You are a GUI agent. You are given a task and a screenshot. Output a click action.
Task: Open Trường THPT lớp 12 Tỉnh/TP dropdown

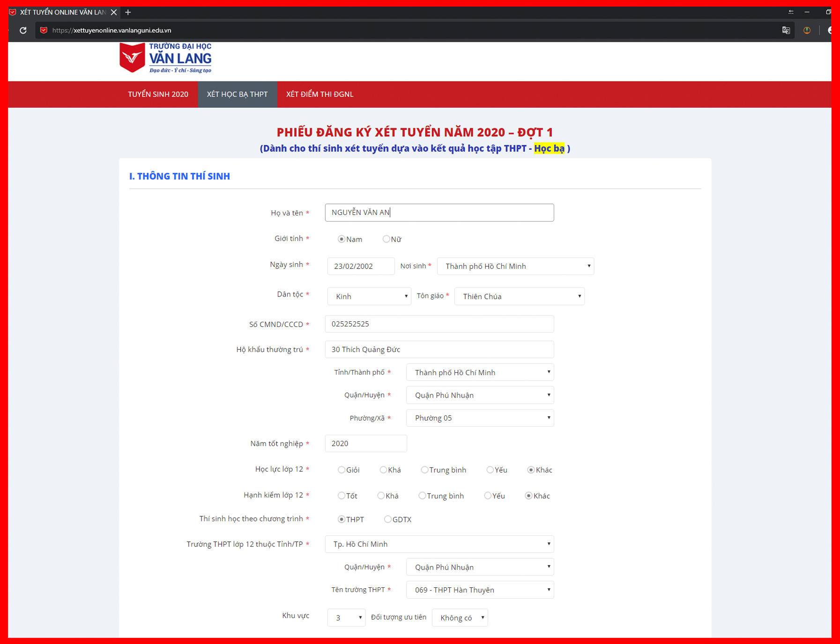439,544
